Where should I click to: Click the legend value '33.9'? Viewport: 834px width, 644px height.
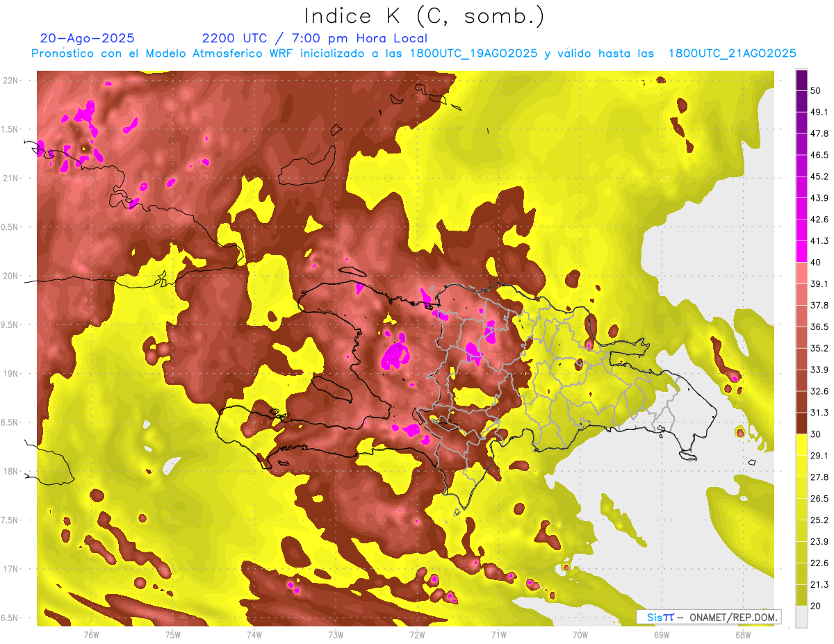pyautogui.click(x=819, y=370)
